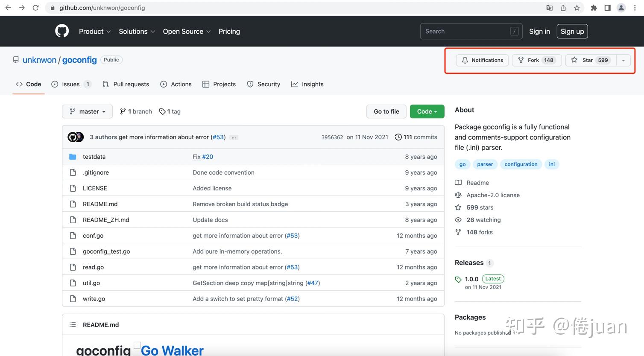Image resolution: width=644 pixels, height=356 pixels.
Task: Open the Chrome profile avatar
Action: (621, 8)
